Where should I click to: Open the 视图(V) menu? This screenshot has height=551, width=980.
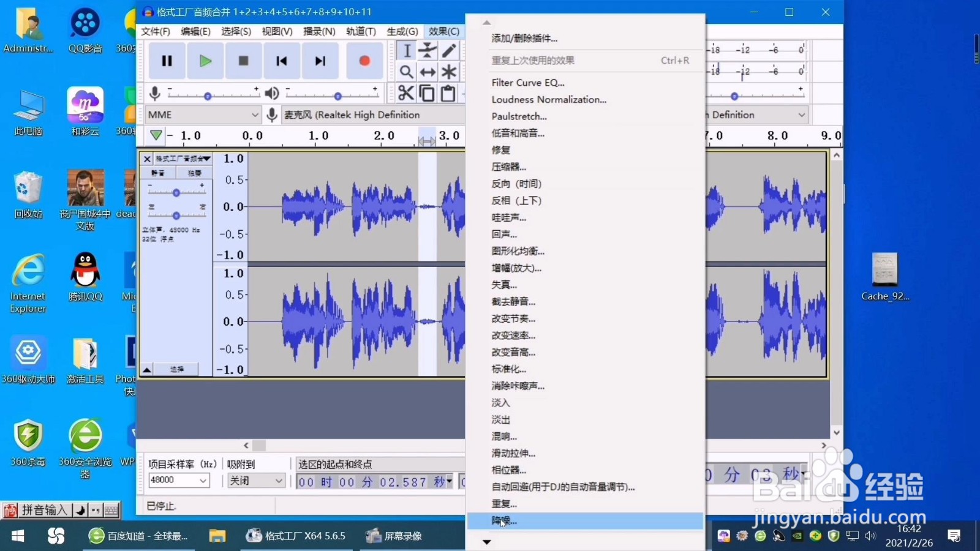pyautogui.click(x=277, y=31)
